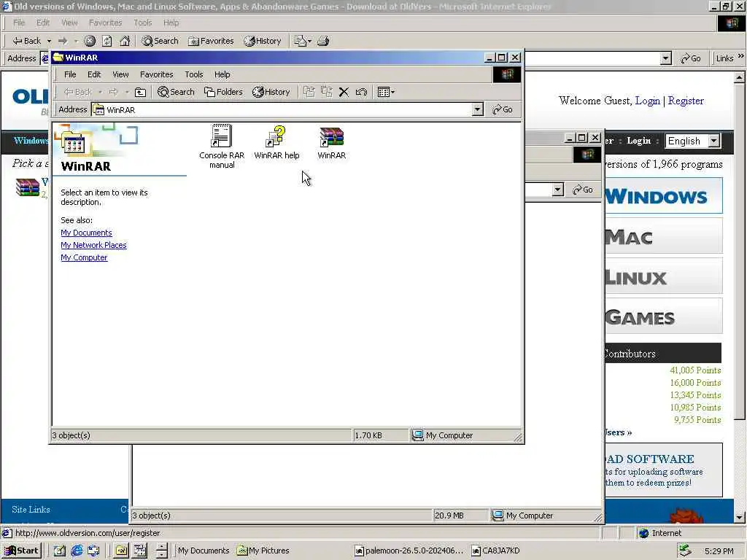Open View menu in WinRAR window
This screenshot has width=747, height=560.
point(120,74)
